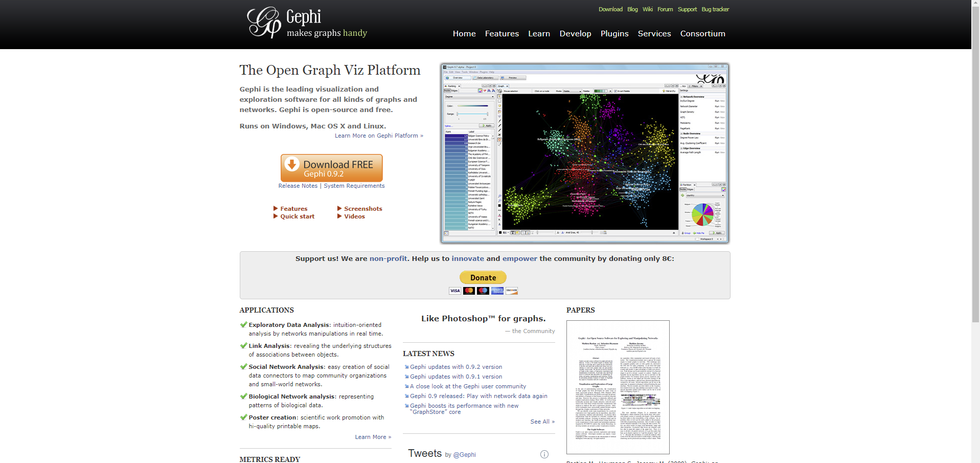Viewport: 980px width, 463px height.
Task: Click the Visa payment icon
Action: (x=454, y=291)
